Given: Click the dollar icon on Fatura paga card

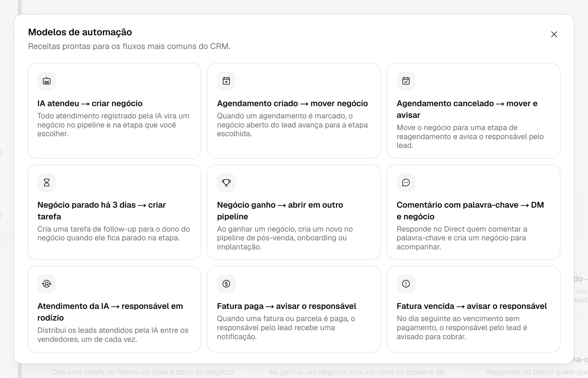Looking at the screenshot, I should click(226, 283).
